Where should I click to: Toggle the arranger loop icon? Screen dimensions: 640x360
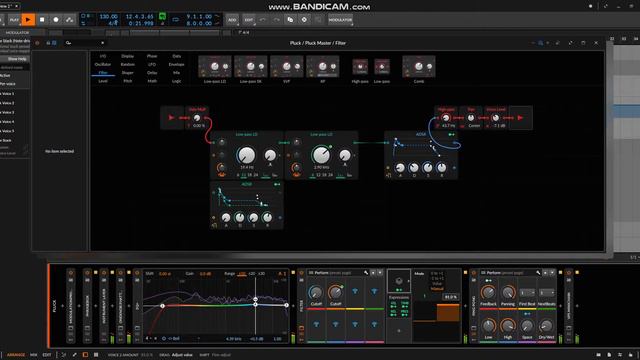point(176,20)
